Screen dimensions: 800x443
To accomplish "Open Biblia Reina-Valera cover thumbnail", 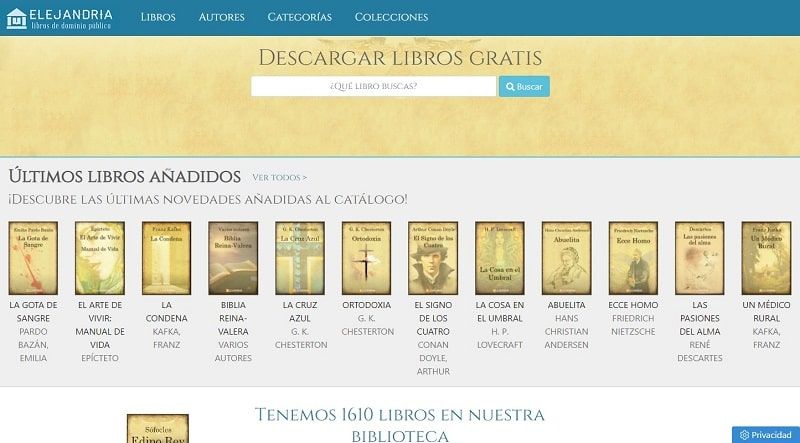I will click(233, 258).
